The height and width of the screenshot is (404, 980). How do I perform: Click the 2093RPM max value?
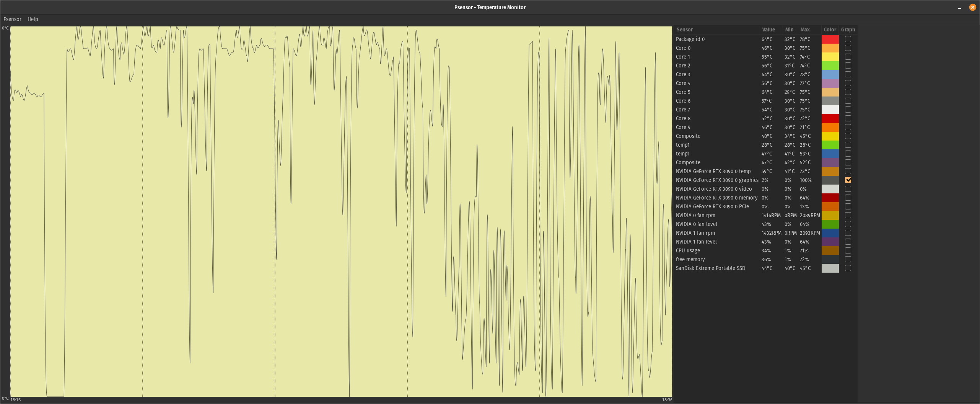coord(810,233)
